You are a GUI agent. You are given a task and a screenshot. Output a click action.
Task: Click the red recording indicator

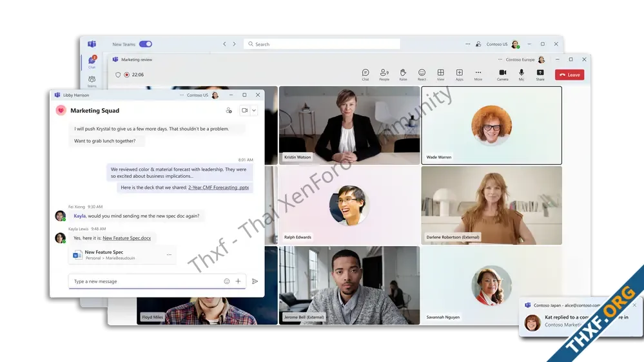click(127, 75)
